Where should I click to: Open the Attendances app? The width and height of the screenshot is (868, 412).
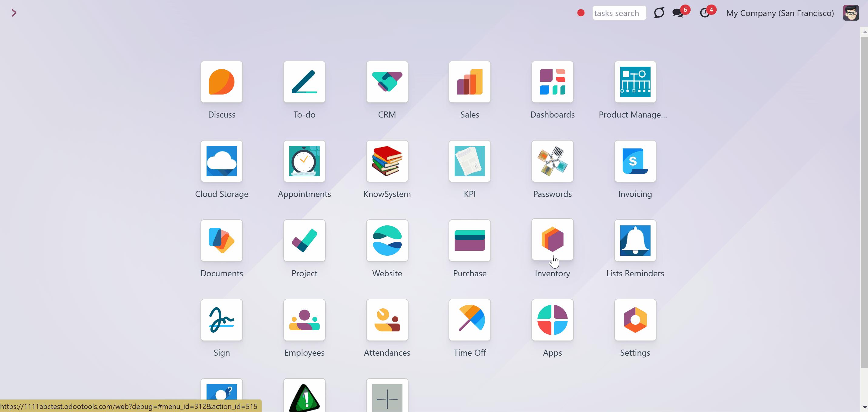(x=387, y=320)
